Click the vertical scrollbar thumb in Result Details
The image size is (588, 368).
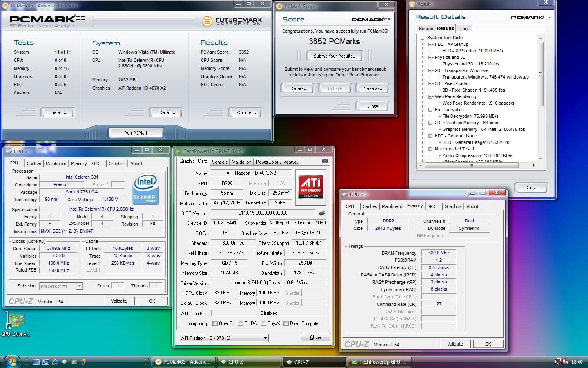point(541,74)
